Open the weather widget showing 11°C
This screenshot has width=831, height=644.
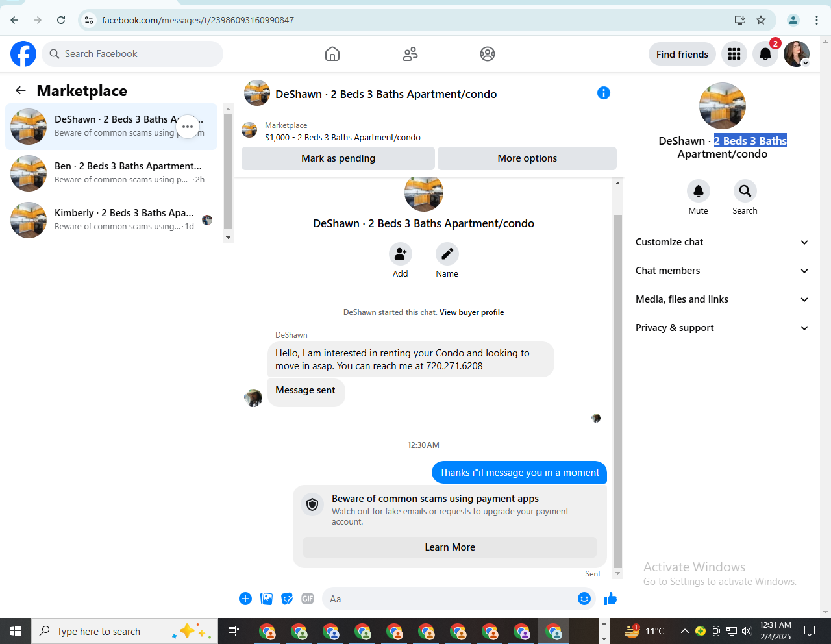pos(645,631)
